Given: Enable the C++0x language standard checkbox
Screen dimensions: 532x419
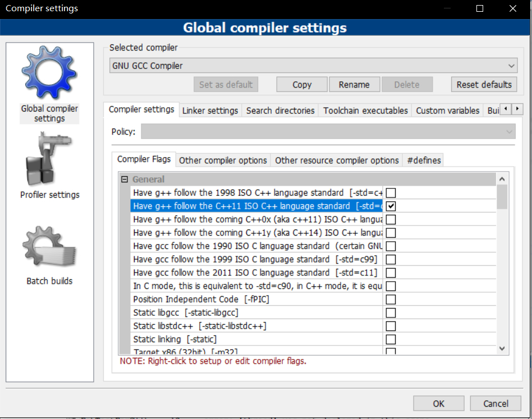Looking at the screenshot, I should point(391,219).
